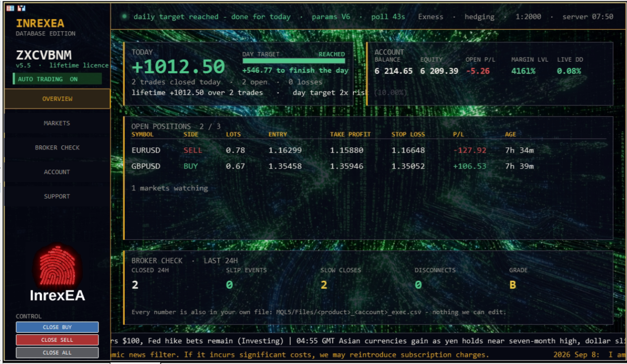The image size is (627, 364).
Task: Click the TAKE PROFIT column header
Action: click(x=350, y=134)
